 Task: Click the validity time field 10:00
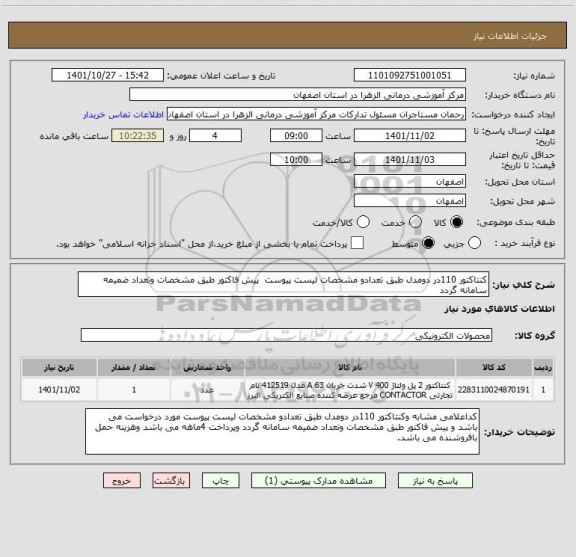pos(296,159)
